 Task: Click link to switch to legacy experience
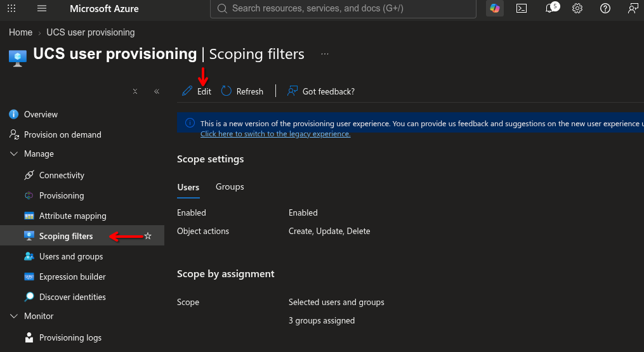tap(275, 133)
